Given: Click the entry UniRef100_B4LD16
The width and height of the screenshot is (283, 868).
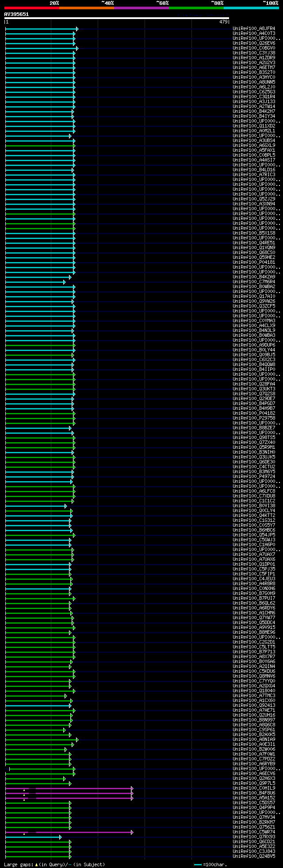Looking at the screenshot, I should pyautogui.click(x=254, y=170).
